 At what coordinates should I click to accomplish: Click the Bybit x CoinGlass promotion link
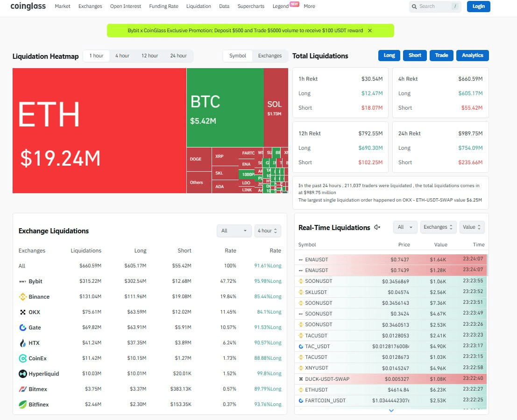point(245,30)
